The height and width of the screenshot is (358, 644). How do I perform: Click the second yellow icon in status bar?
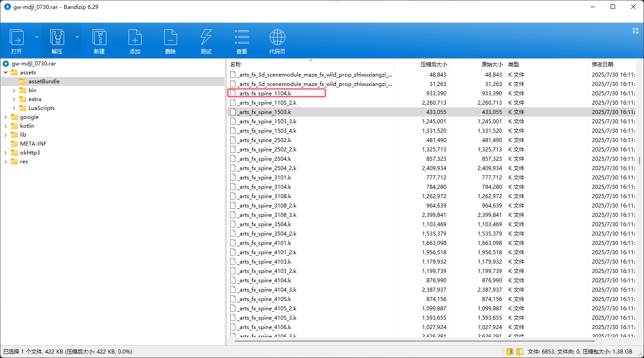click(519, 352)
